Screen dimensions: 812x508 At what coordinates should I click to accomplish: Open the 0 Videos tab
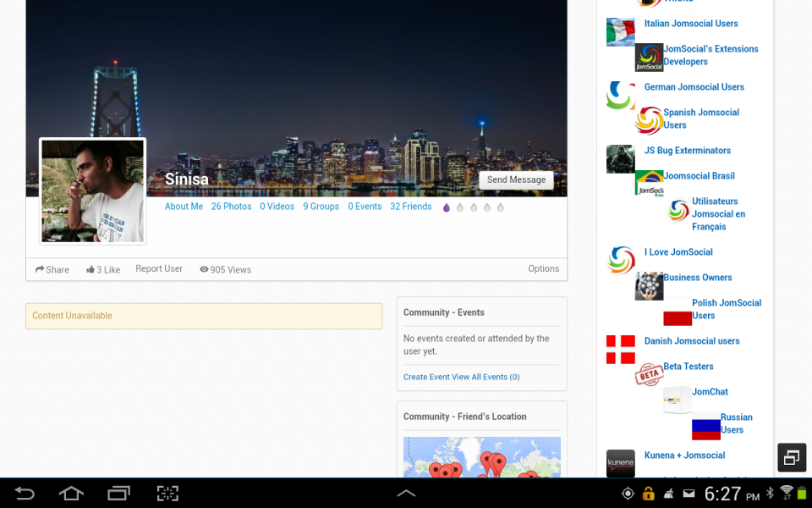coord(277,207)
